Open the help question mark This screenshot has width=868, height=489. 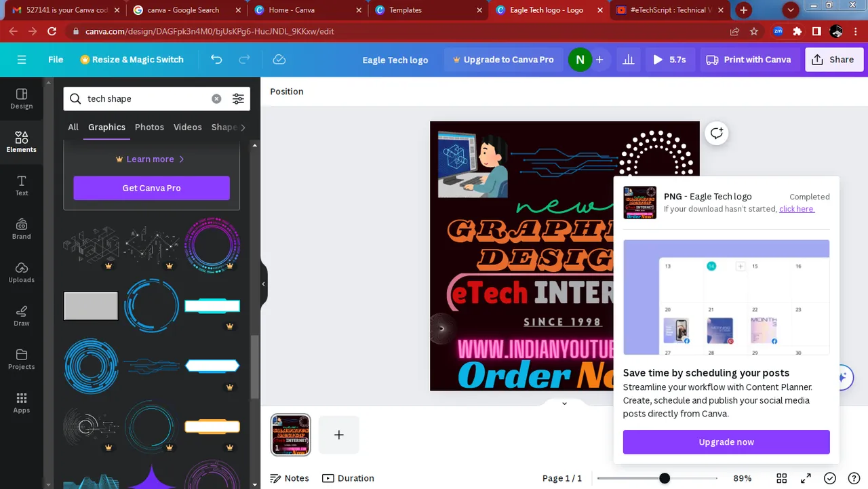click(x=854, y=478)
